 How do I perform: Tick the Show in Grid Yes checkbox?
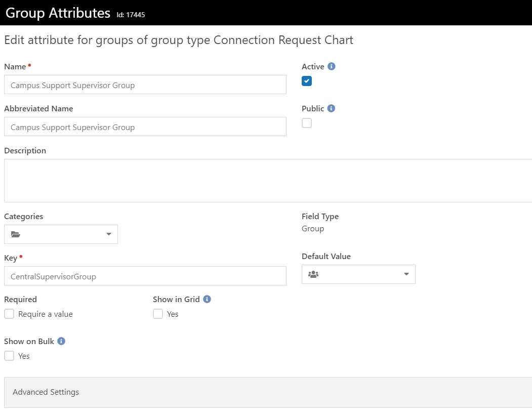tap(158, 314)
